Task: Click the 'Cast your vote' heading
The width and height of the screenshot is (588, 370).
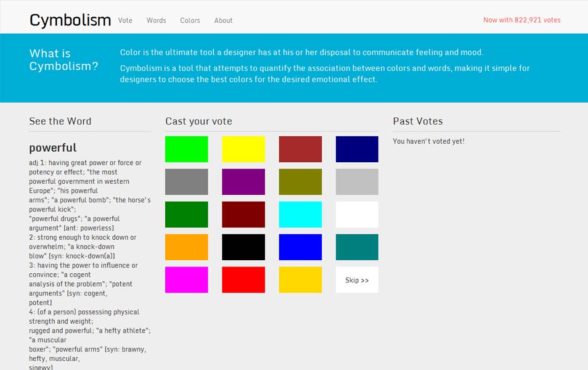Action: pos(198,121)
